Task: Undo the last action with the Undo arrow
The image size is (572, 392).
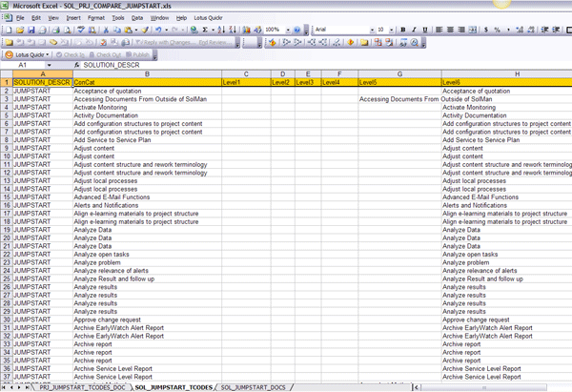Action: point(158,30)
